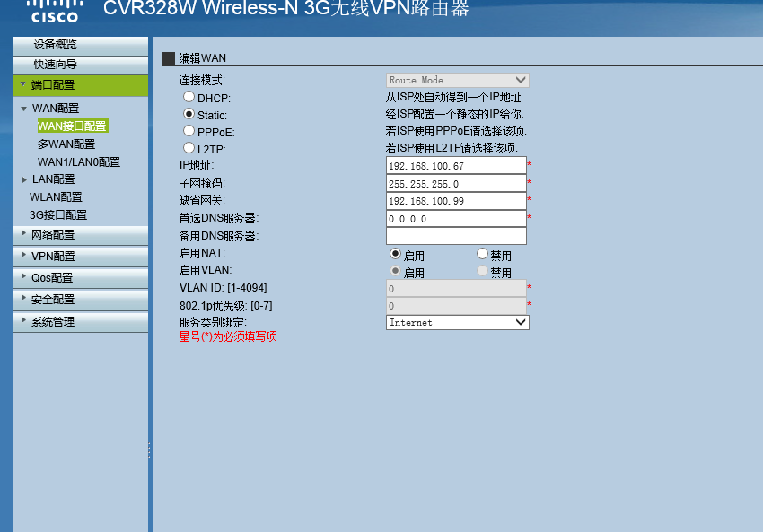
Task: Expand the LAN配置 tree arrow
Action: tap(24, 180)
